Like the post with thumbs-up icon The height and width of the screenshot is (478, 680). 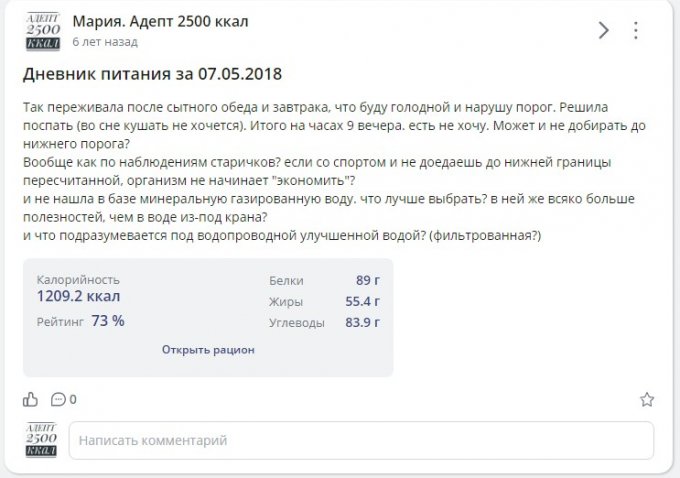tap(30, 399)
